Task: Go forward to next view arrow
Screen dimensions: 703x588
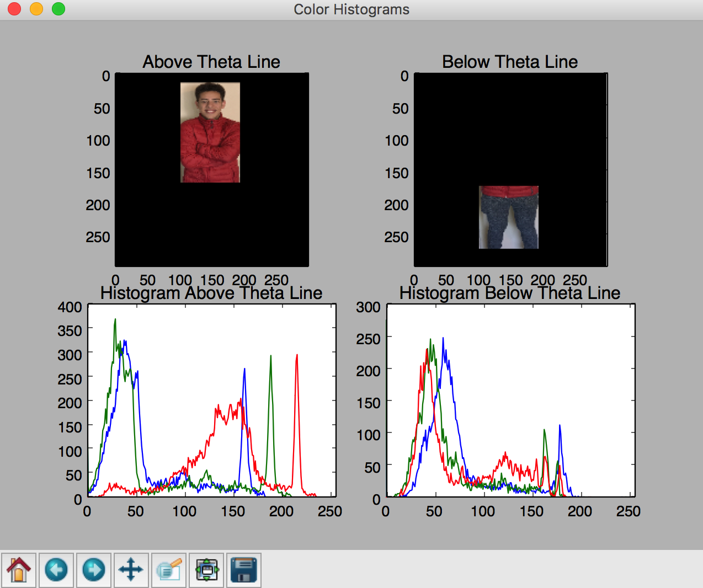Action: tap(94, 570)
